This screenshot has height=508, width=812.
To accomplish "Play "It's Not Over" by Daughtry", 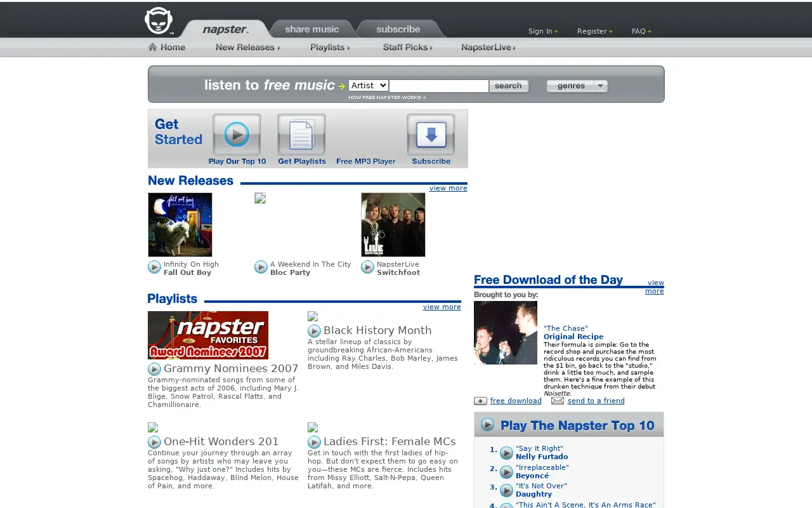I will pos(506,490).
